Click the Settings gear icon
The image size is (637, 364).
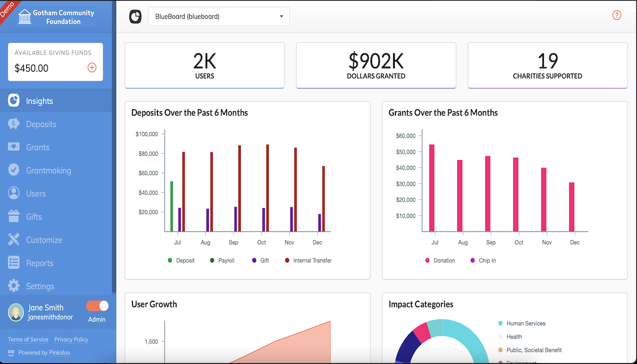14,286
